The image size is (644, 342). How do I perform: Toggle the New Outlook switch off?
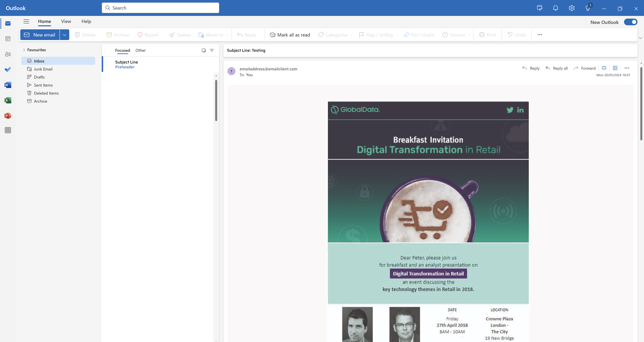[631, 22]
